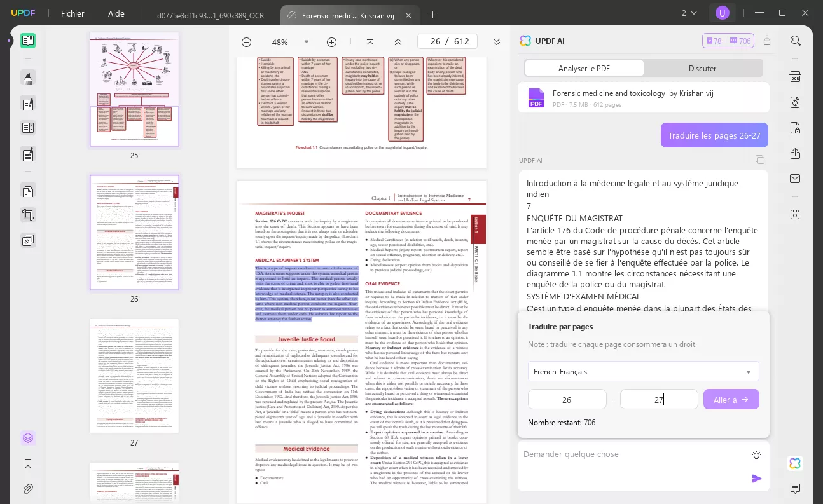Click the Juvenile Justice Board heading
Screen dimensions: 823x504
(306, 339)
